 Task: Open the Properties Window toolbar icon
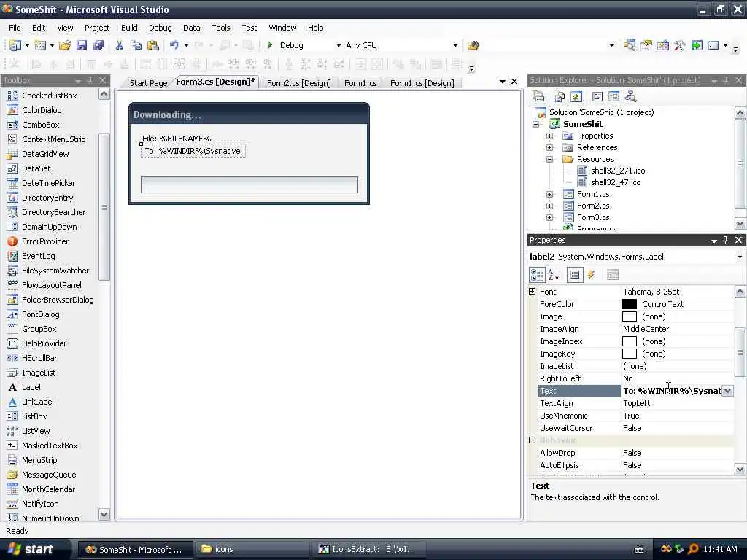click(646, 45)
